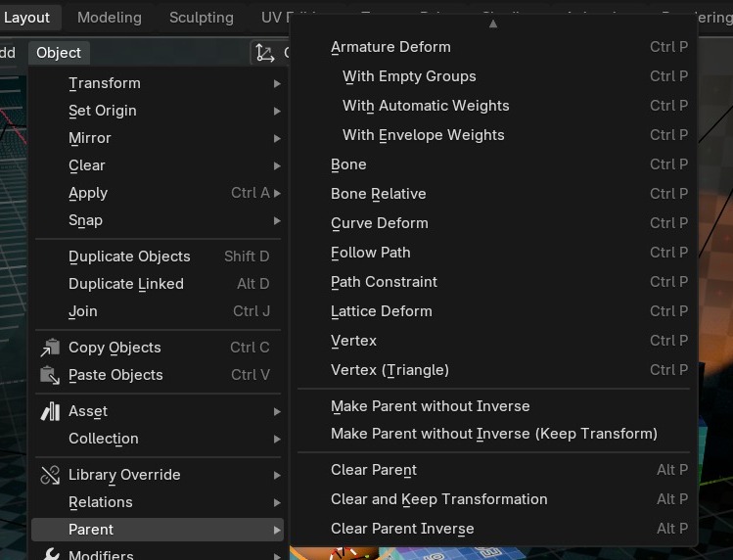Expand the Set Origin submenu
Image resolution: width=733 pixels, height=560 pixels.
158,111
